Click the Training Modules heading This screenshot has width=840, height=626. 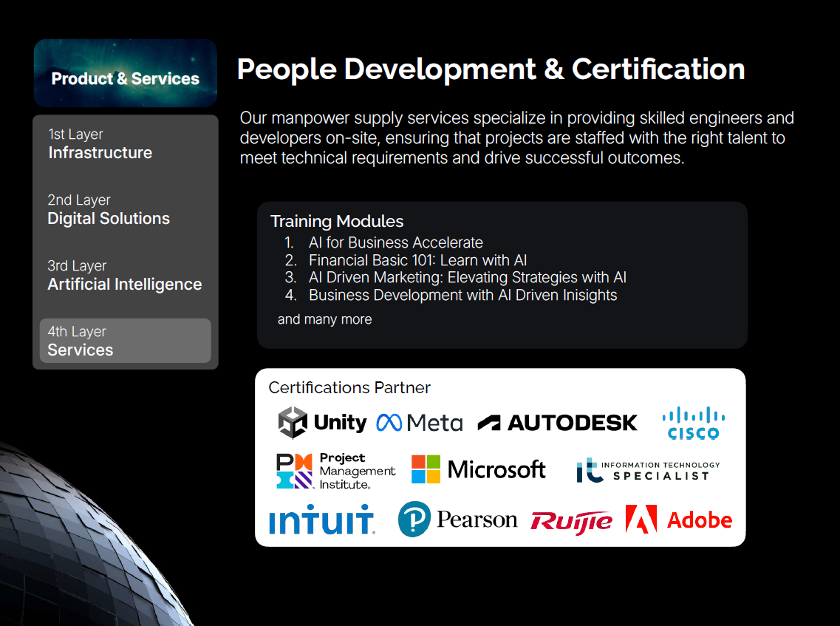point(337,221)
